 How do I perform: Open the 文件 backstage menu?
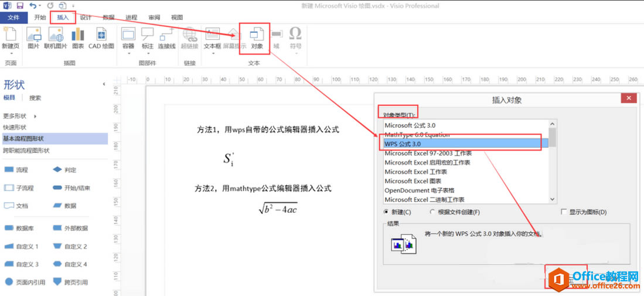click(x=13, y=17)
